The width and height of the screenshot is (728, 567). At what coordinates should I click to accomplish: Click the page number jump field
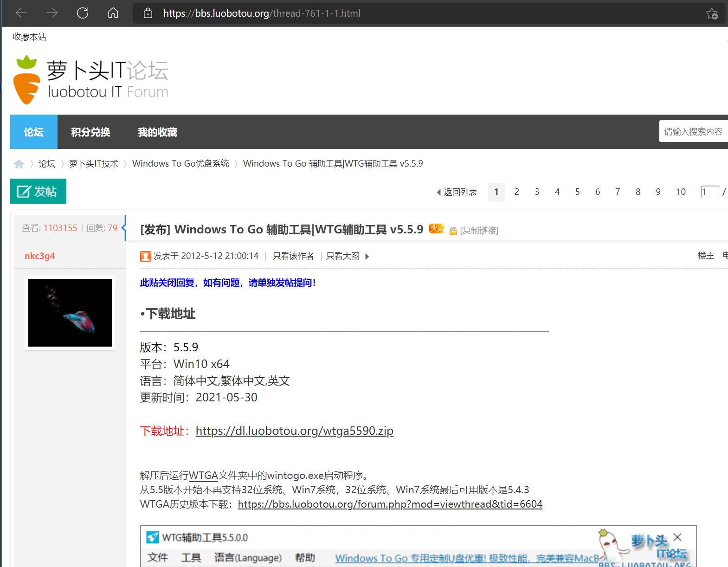(x=710, y=192)
